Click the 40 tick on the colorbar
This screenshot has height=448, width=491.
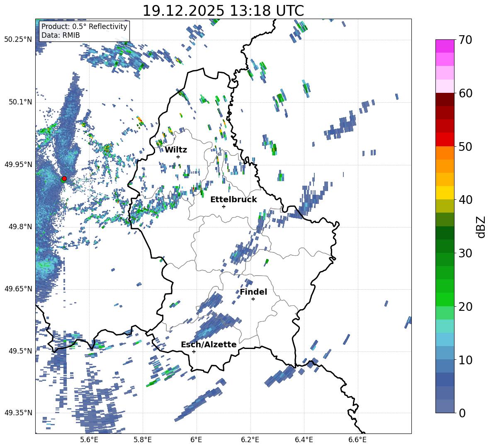(465, 200)
